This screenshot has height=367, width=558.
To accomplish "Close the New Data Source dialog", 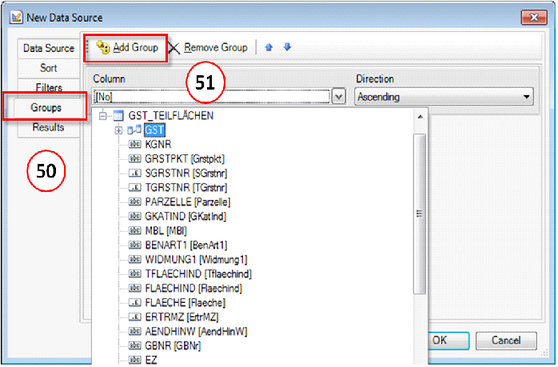I will [534, 17].
